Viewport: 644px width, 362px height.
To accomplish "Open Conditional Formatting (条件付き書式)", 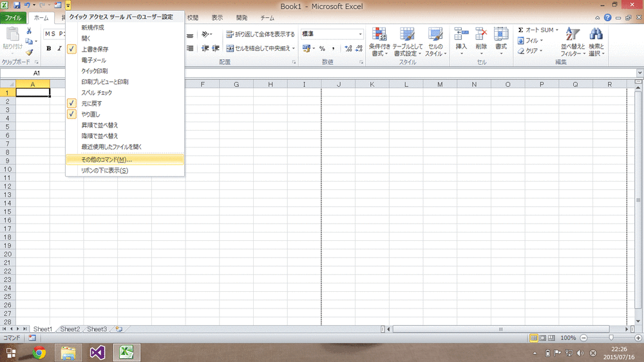I will coord(379,42).
